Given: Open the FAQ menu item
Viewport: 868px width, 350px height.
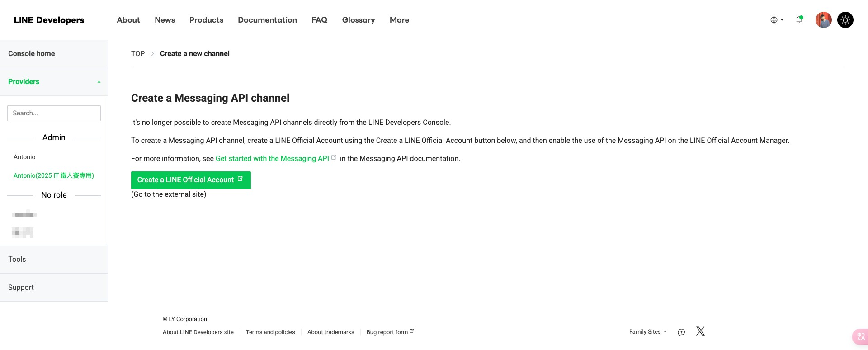Looking at the screenshot, I should [319, 20].
